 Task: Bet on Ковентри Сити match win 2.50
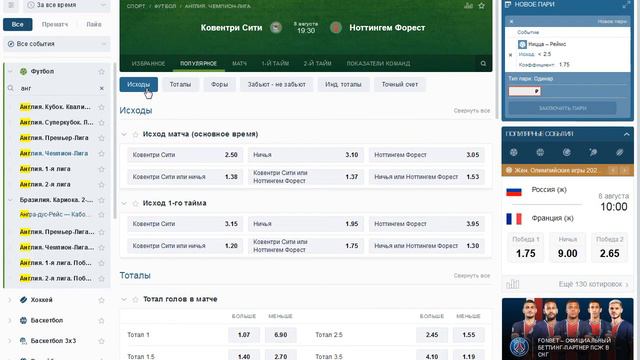(185, 155)
